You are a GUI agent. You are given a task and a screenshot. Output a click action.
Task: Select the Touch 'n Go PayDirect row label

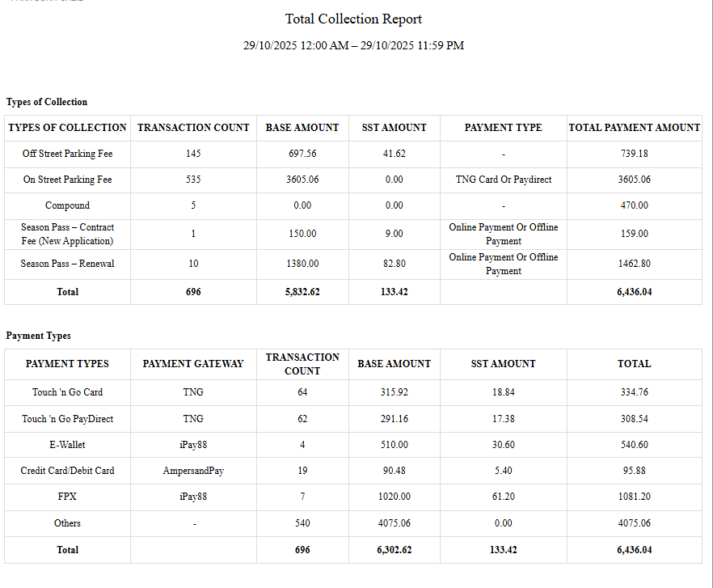[x=67, y=419]
